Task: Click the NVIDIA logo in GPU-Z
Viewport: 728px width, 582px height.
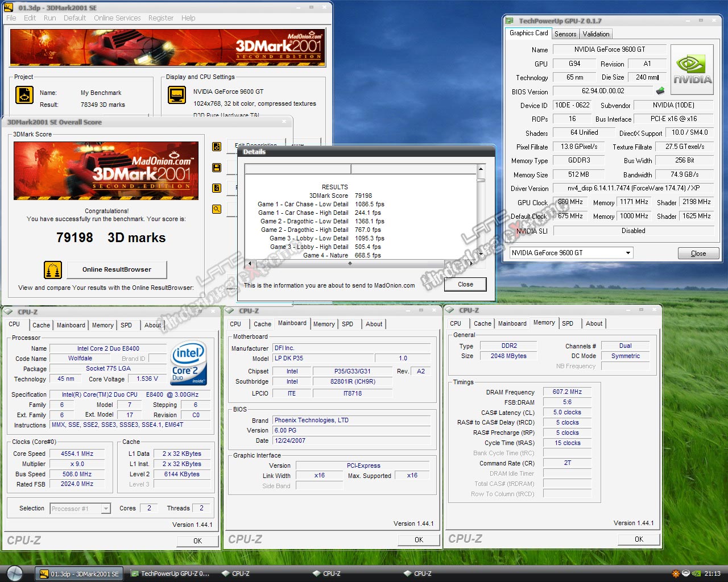Action: click(692, 69)
